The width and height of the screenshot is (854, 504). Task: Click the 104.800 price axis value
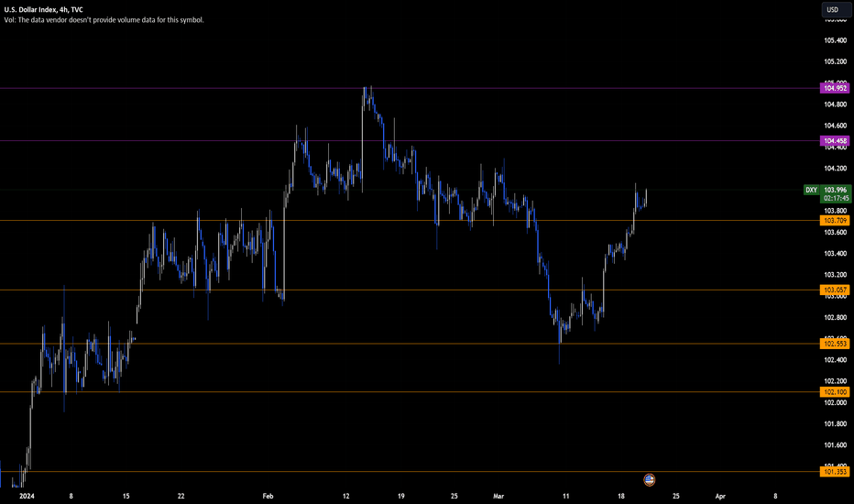[836, 104]
